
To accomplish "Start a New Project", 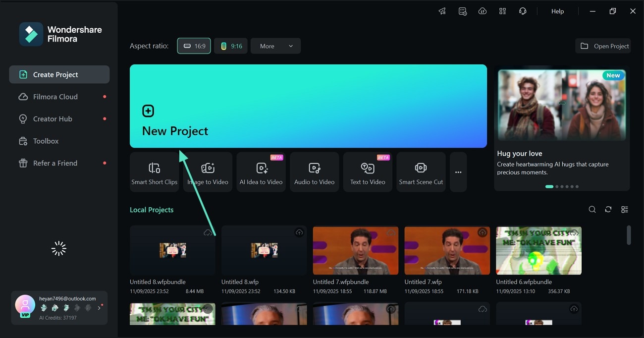I will coord(308,106).
